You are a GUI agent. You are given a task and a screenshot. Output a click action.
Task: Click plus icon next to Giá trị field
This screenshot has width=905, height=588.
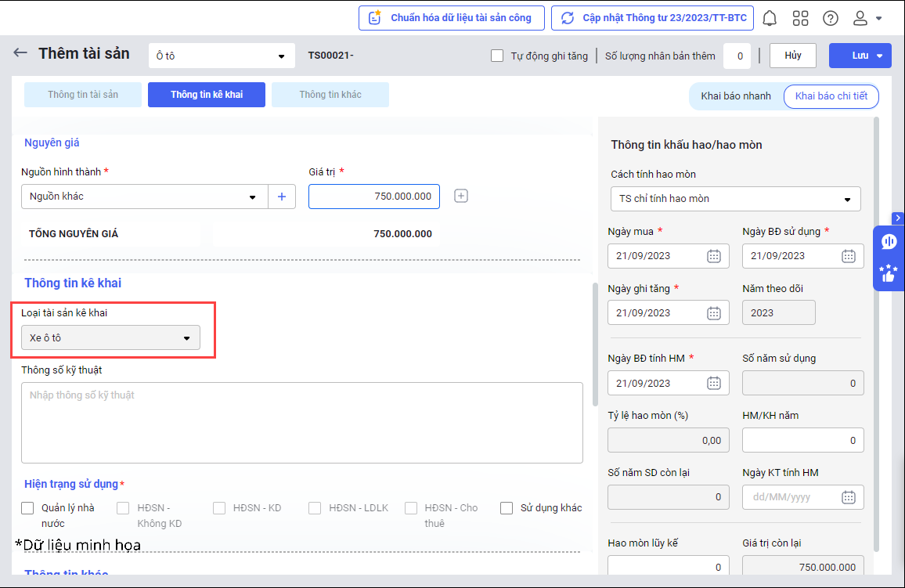coord(461,197)
